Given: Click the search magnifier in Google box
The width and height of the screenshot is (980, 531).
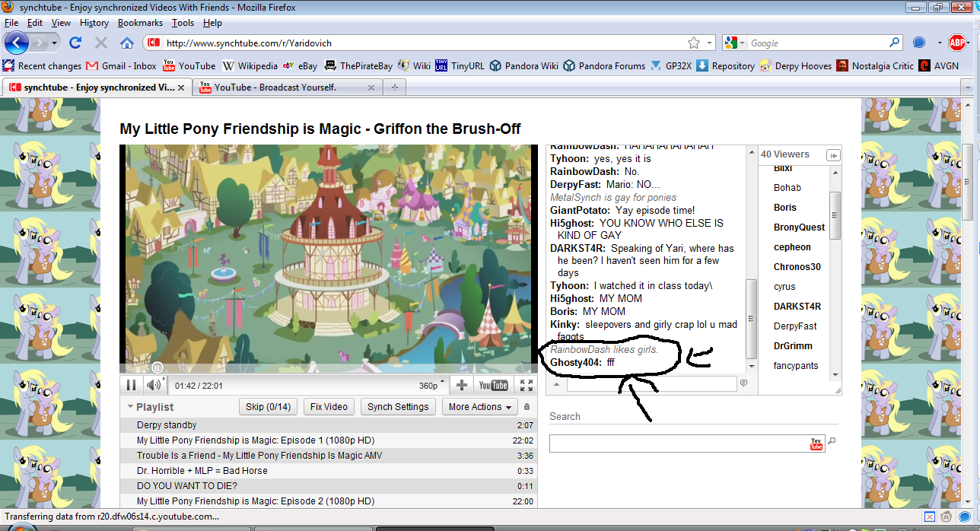Looking at the screenshot, I should (x=895, y=43).
